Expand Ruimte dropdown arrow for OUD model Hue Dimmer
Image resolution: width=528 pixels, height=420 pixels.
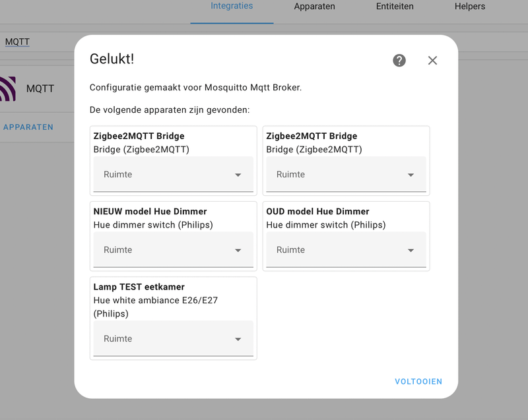(411, 251)
